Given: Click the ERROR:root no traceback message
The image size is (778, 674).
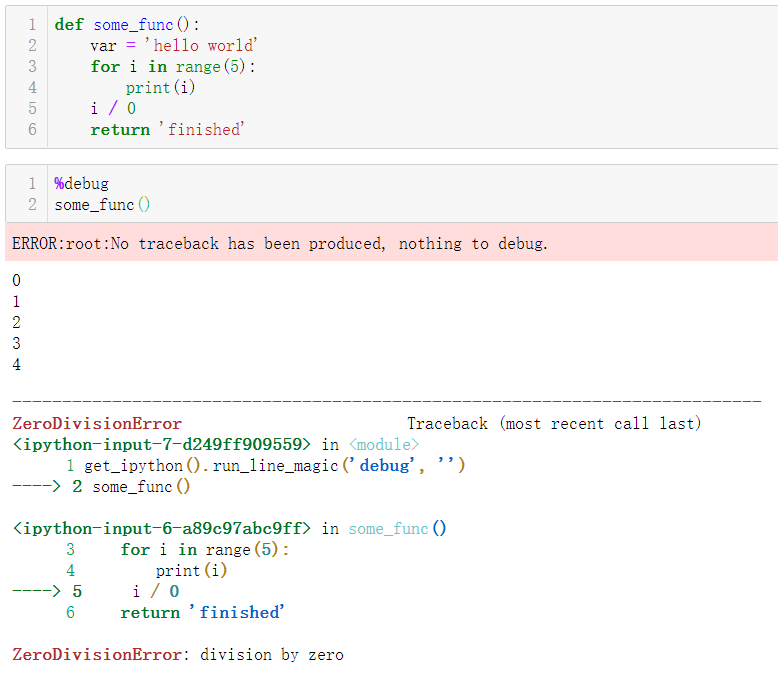Looking at the screenshot, I should tap(280, 244).
